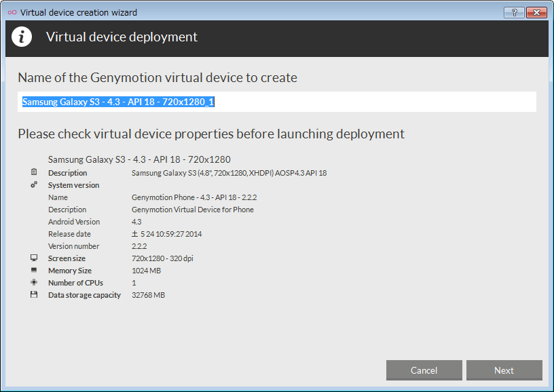Click the Cancel button
This screenshot has width=554, height=392.
pyautogui.click(x=424, y=370)
